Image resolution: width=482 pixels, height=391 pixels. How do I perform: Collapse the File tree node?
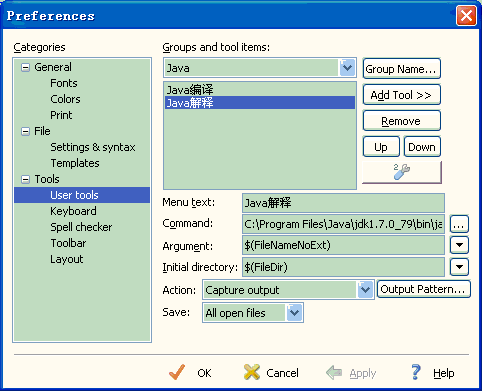pos(25,131)
